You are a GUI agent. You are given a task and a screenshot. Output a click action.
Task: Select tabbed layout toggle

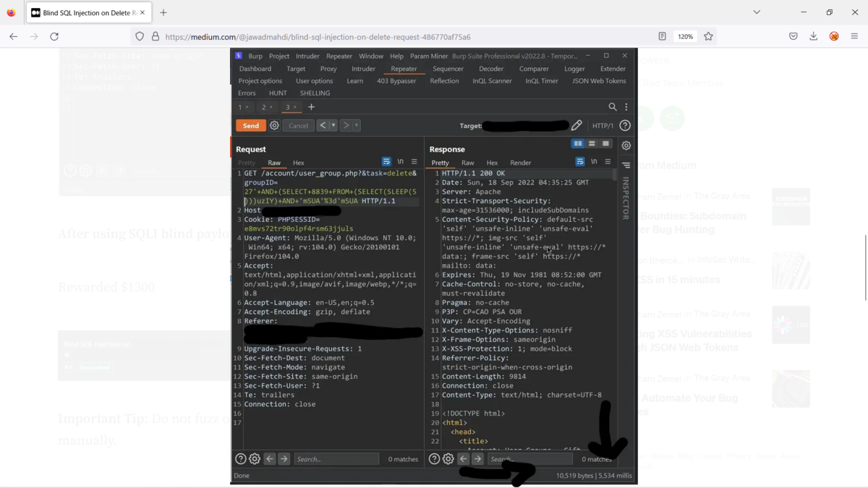(605, 144)
